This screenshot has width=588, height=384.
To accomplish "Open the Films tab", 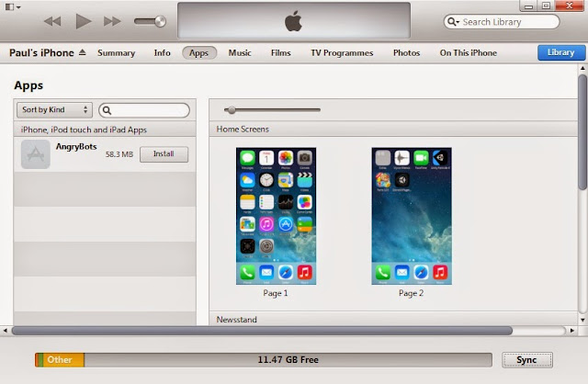I will coord(280,53).
